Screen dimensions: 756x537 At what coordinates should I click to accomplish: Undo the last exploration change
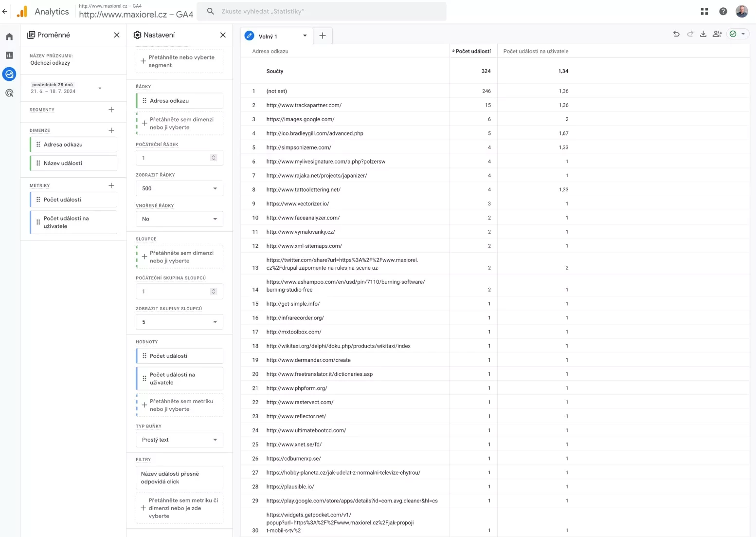point(676,34)
